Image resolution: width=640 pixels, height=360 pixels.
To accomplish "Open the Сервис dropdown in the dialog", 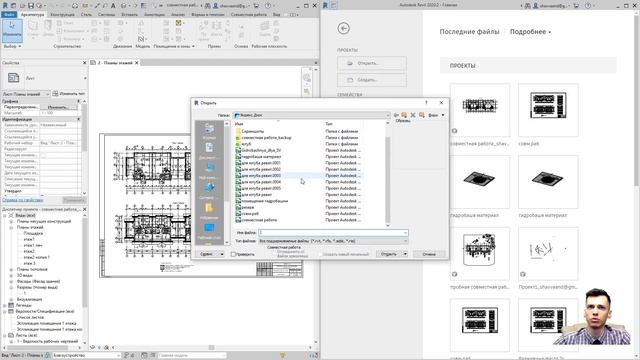I will [x=212, y=254].
